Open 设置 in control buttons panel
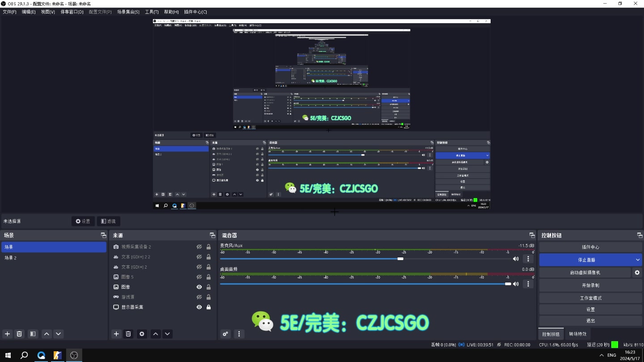The height and width of the screenshot is (362, 644). 590,309
